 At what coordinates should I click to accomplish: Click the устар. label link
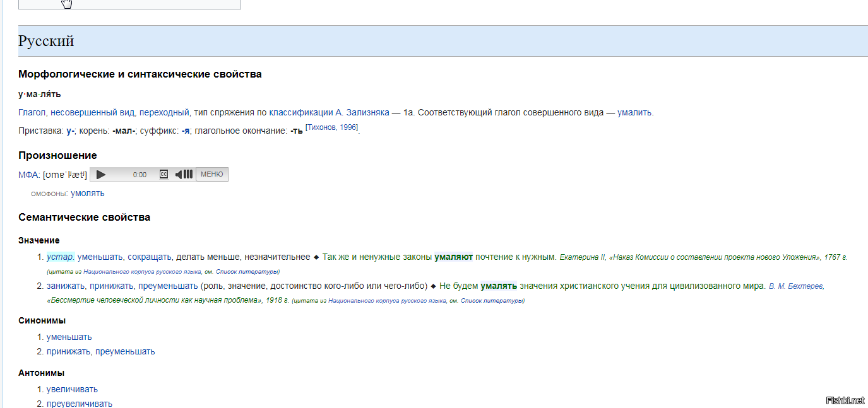coord(61,257)
